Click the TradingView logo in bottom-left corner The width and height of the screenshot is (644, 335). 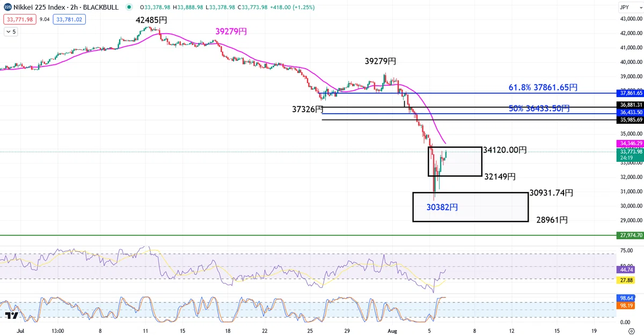12,316
